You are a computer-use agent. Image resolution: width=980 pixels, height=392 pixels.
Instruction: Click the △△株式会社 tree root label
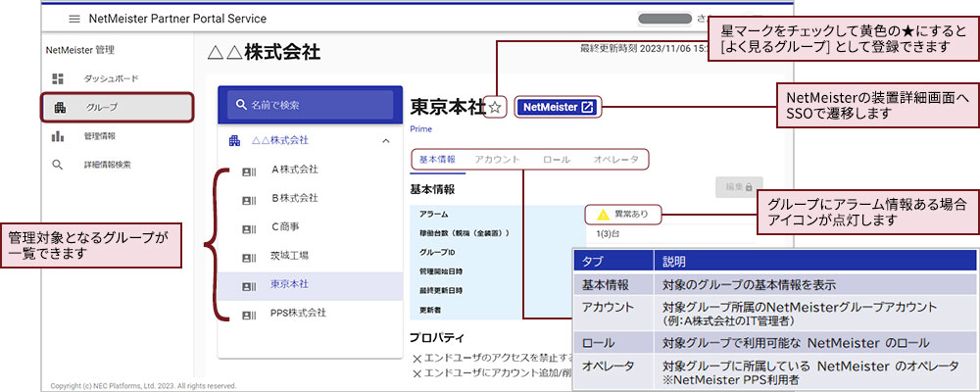(279, 141)
